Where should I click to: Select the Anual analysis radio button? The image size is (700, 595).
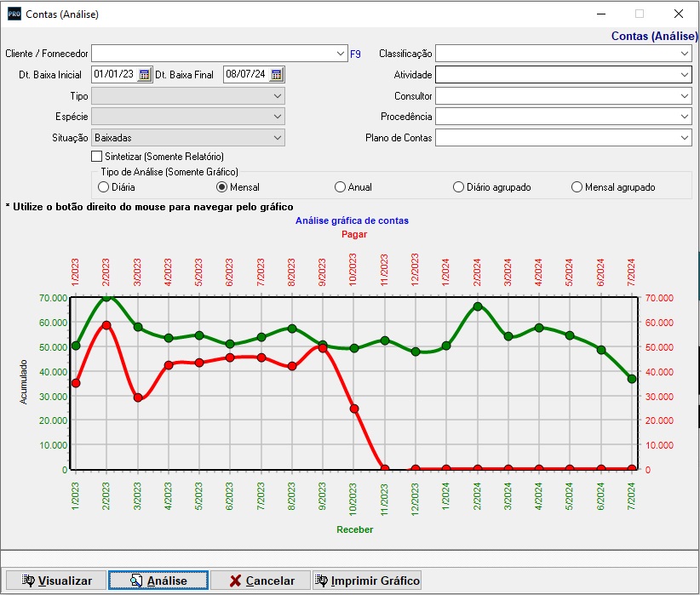click(340, 187)
